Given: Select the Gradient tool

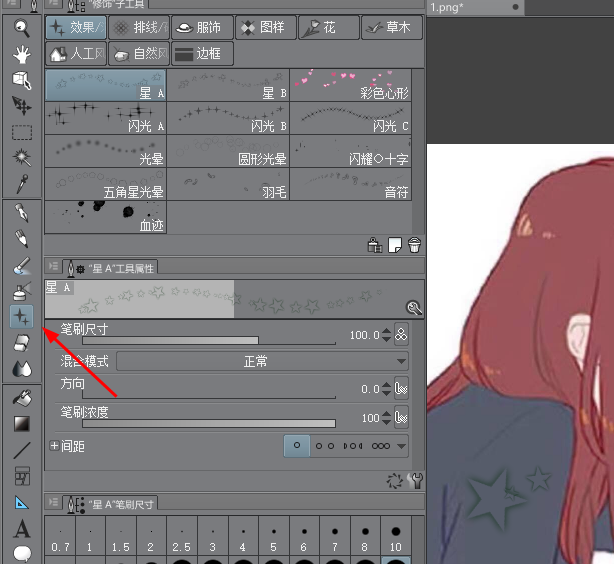Looking at the screenshot, I should pyautogui.click(x=22, y=424).
